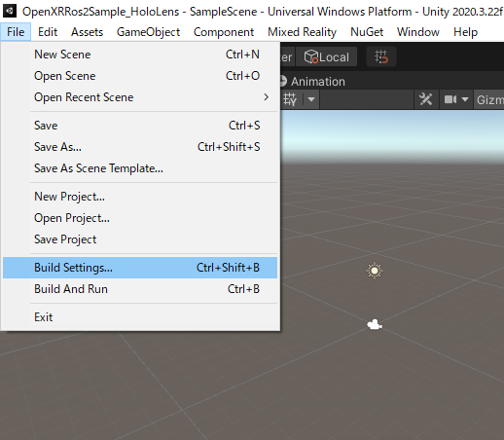This screenshot has width=504, height=440.
Task: Expand the scene camera dropdown arrow
Action: [465, 99]
